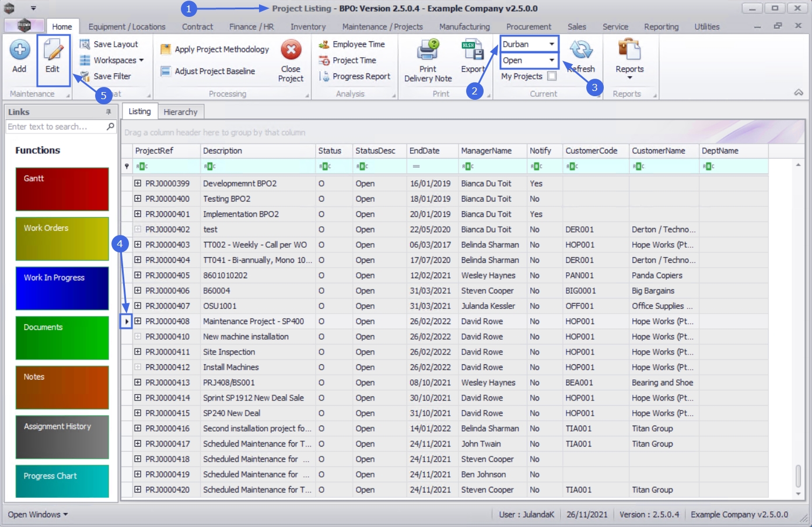Sort by the EndDate column header
This screenshot has height=527, width=812.
(432, 151)
